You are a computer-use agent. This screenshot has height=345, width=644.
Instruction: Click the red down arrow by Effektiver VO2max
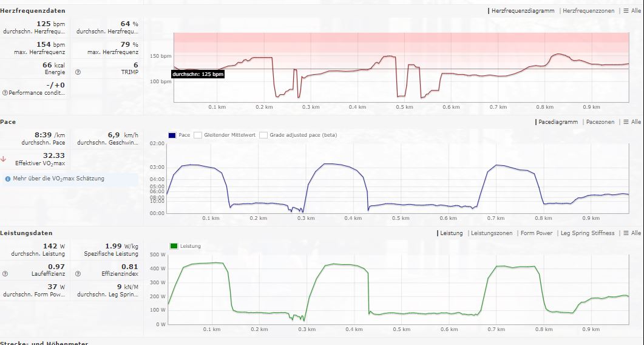[4, 159]
